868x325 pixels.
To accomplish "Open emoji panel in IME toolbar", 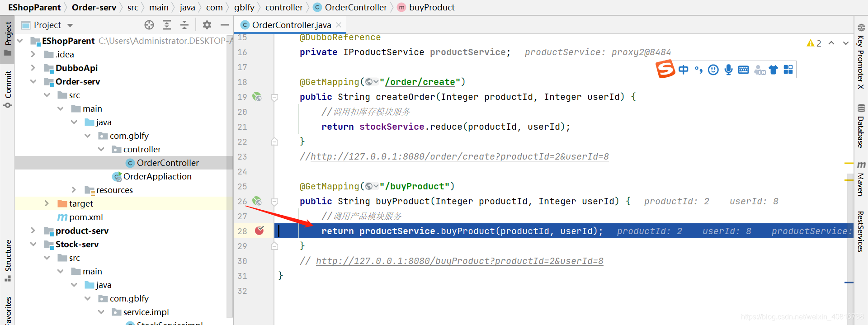I will tap(713, 70).
